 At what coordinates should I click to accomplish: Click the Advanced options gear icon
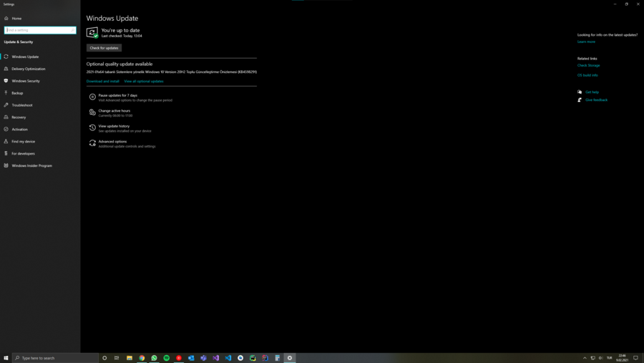point(92,143)
